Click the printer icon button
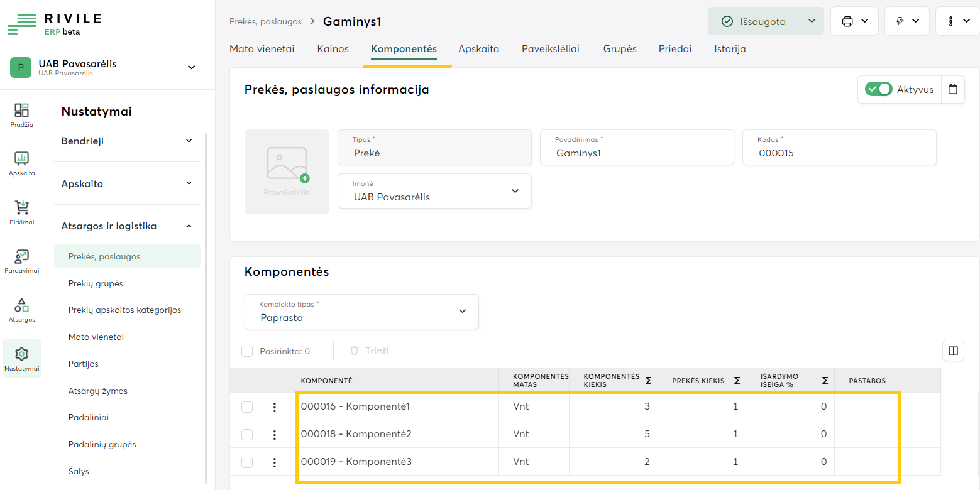The image size is (980, 490). 847,21
